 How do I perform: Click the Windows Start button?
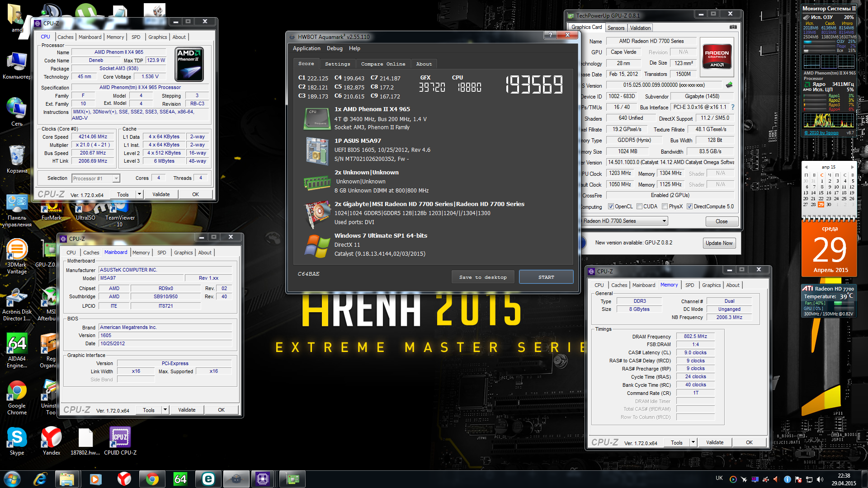[x=12, y=479]
